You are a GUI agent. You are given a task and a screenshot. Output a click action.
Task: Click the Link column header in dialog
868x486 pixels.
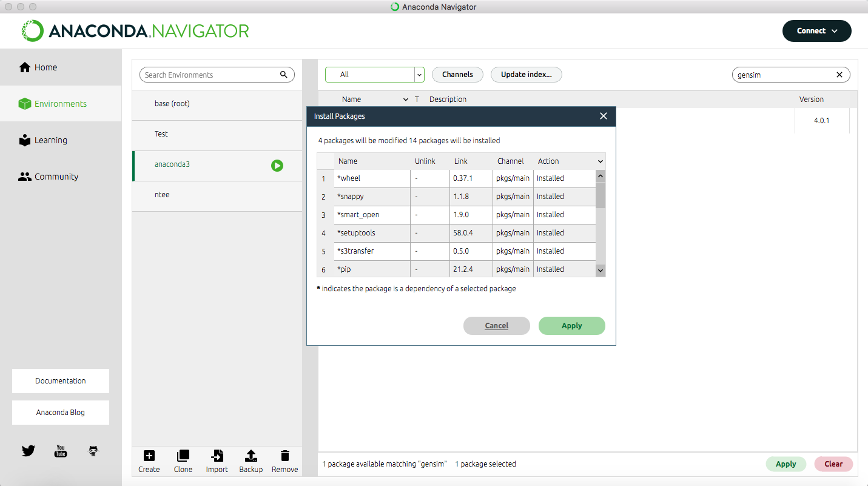point(461,161)
